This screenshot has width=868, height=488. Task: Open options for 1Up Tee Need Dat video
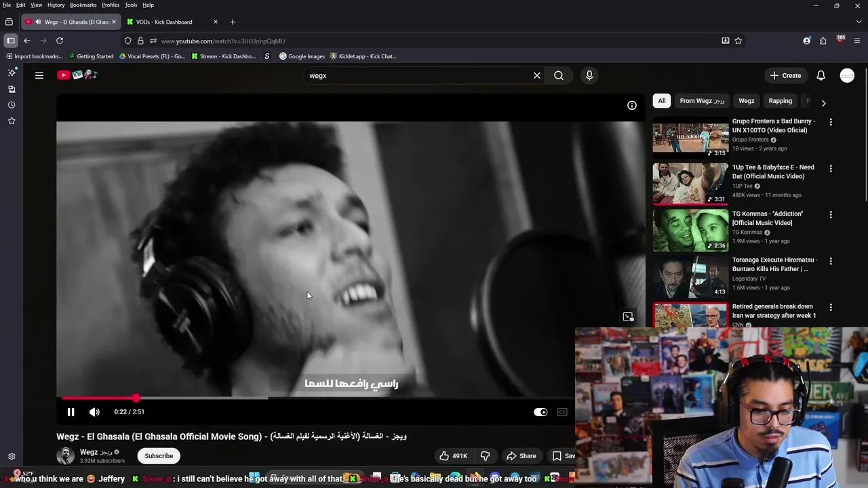click(831, 168)
